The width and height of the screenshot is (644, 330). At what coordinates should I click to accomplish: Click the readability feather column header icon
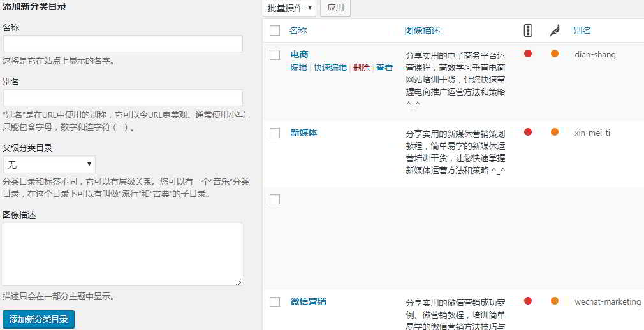tap(555, 31)
